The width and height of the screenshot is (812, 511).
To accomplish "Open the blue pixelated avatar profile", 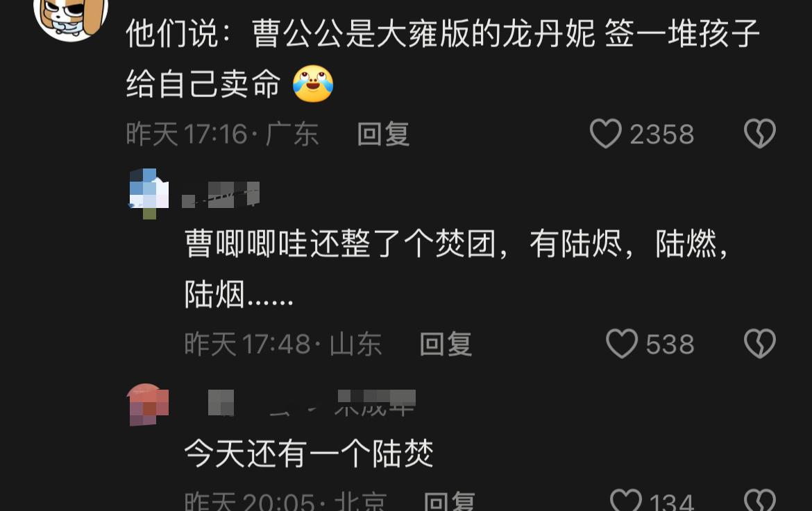I will coord(149,193).
